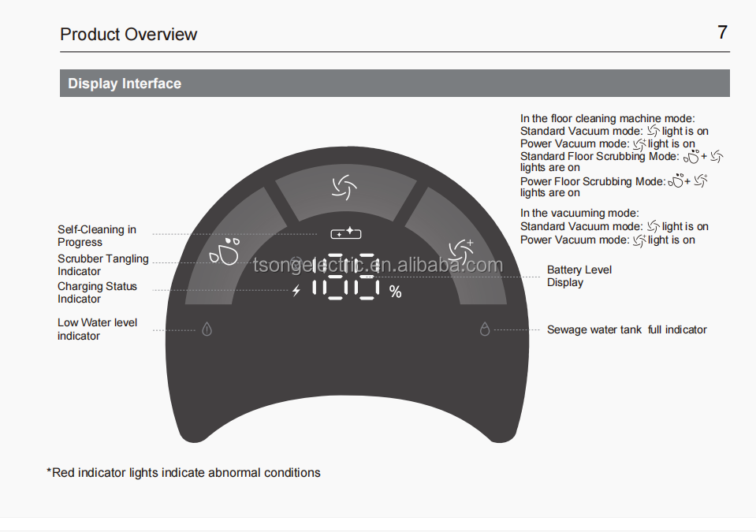Click the Product Overview page title
Screen dimensions: 756x532
128,34
